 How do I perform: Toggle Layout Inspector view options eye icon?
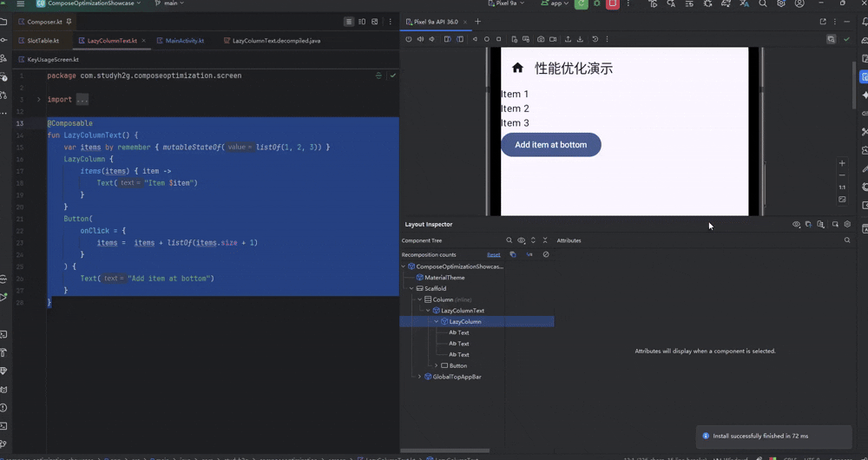pos(796,224)
